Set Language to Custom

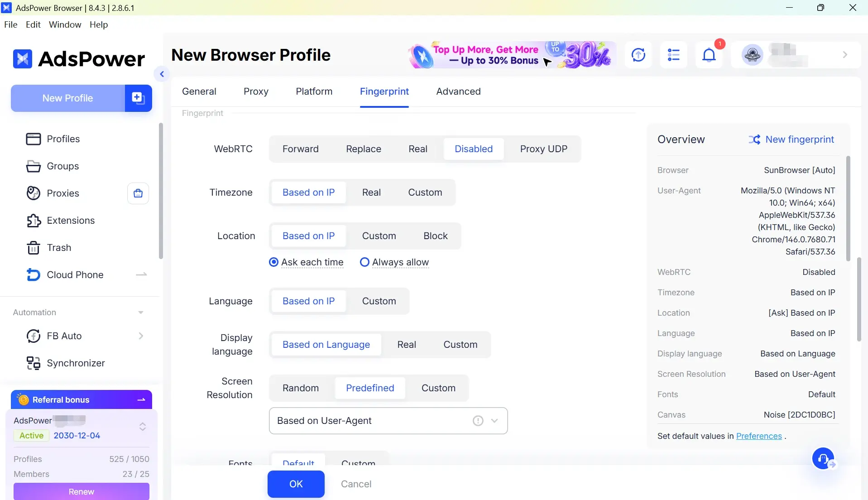click(379, 301)
